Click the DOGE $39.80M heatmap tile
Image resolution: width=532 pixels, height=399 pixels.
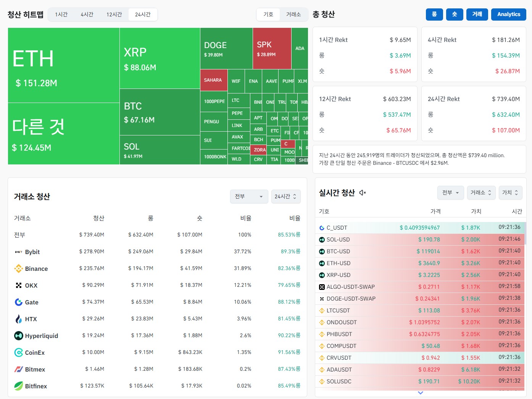[226, 48]
